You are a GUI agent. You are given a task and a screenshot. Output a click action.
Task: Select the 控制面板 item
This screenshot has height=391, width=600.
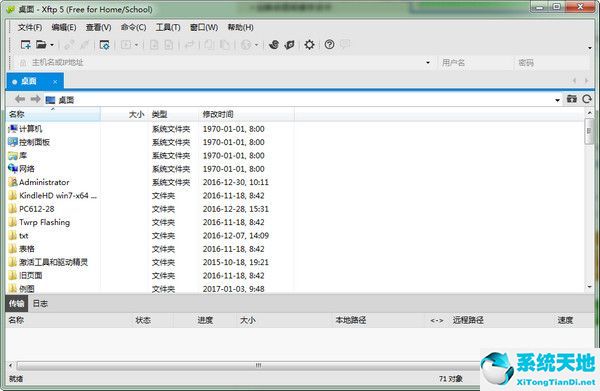click(x=29, y=142)
